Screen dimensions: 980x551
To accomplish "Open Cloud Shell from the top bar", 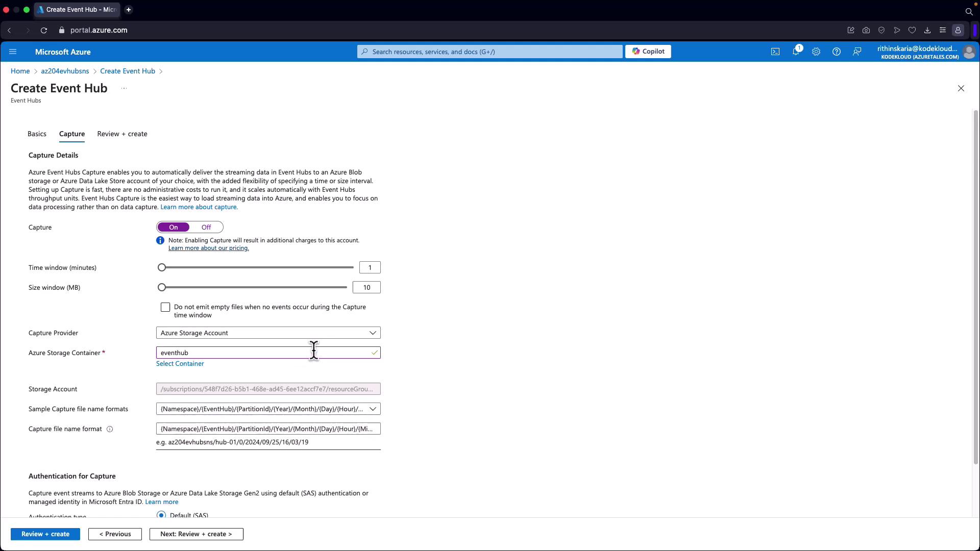I will tap(775, 52).
